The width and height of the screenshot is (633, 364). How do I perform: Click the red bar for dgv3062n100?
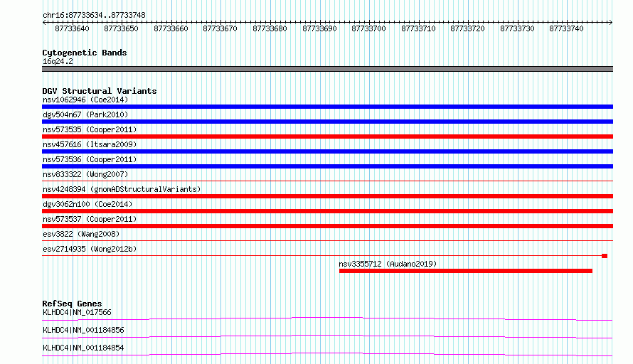327,211
